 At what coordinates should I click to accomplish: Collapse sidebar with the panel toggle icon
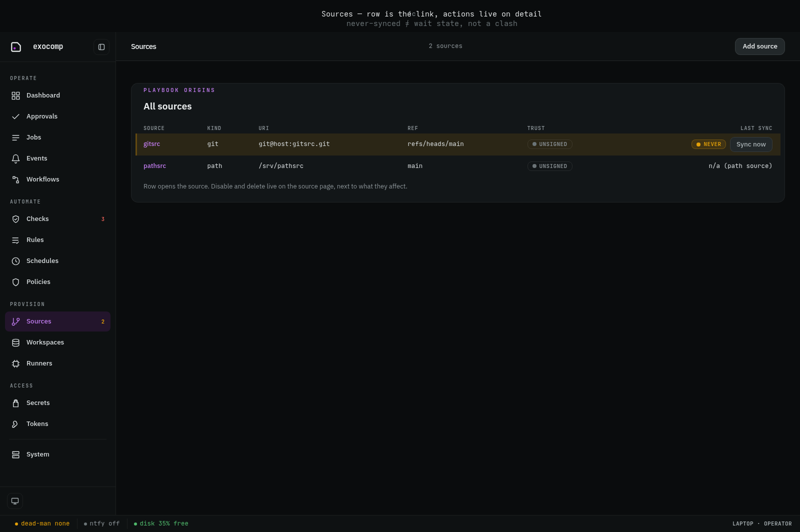click(101, 47)
